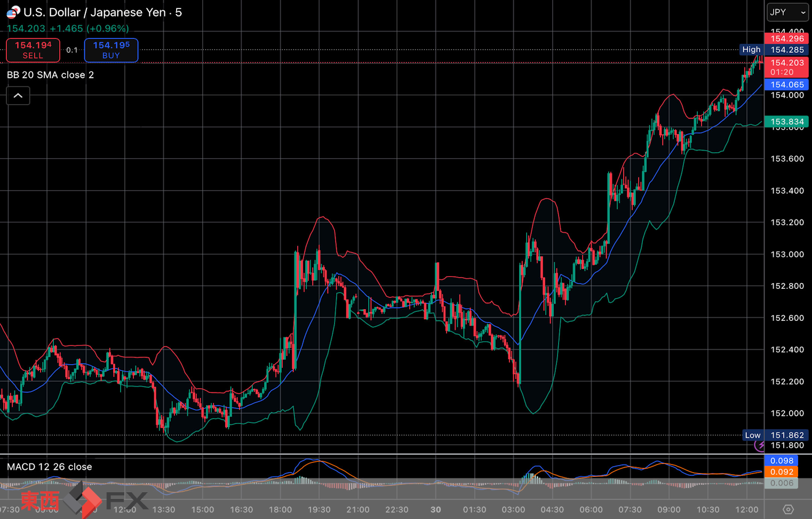This screenshot has height=519, width=812.
Task: Open the JPY currency dropdown
Action: [x=787, y=12]
